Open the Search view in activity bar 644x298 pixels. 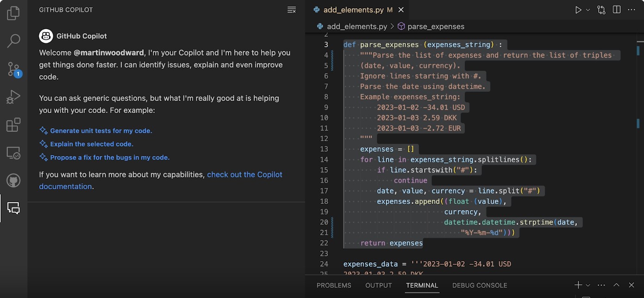tap(13, 41)
